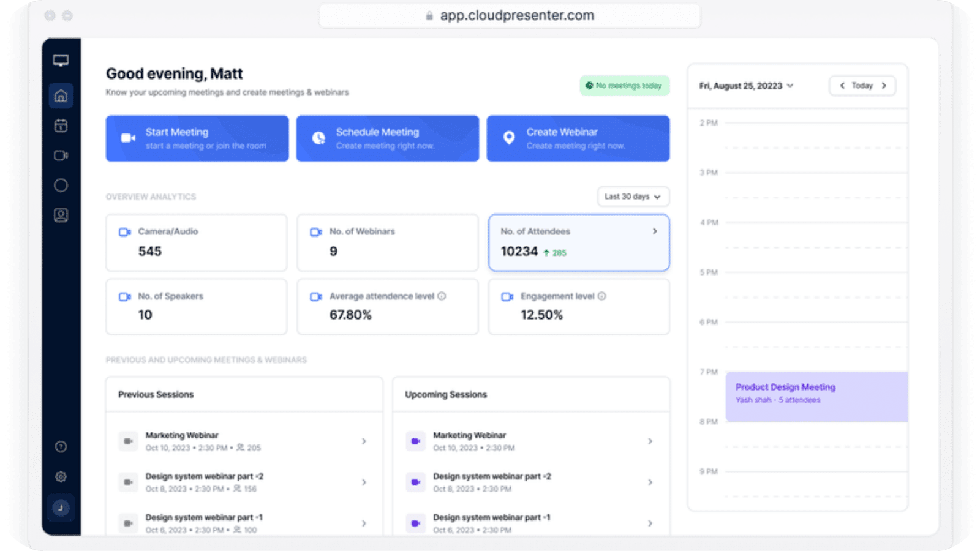The image size is (980, 551).
Task: Click the OVERVIEW ANALYTICS section label
Action: click(x=151, y=197)
